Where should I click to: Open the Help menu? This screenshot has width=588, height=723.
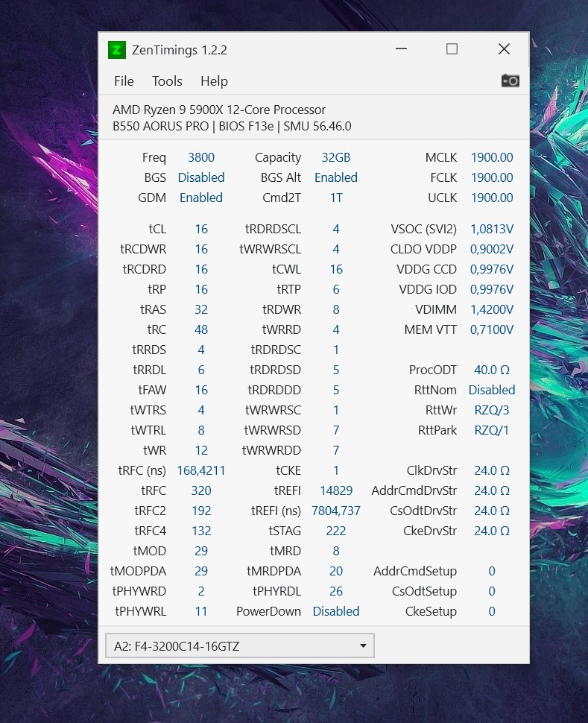tap(214, 81)
